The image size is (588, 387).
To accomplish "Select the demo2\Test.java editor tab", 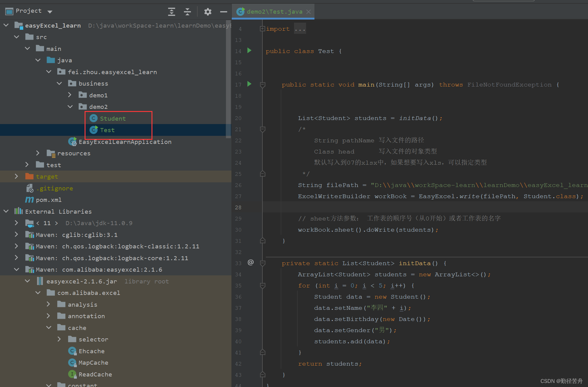I will [274, 12].
